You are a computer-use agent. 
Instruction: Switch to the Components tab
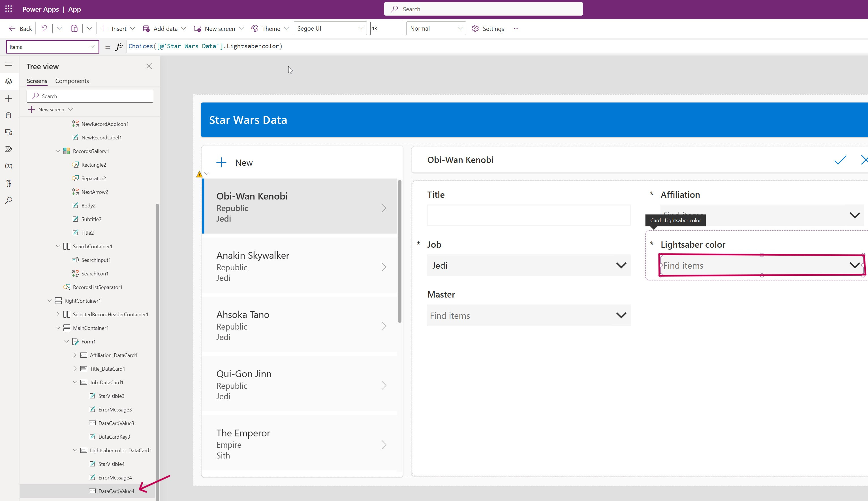pyautogui.click(x=72, y=81)
